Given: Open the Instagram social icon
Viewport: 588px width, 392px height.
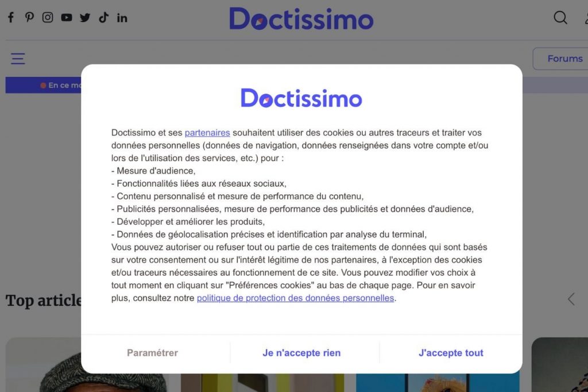Looking at the screenshot, I should click(48, 17).
